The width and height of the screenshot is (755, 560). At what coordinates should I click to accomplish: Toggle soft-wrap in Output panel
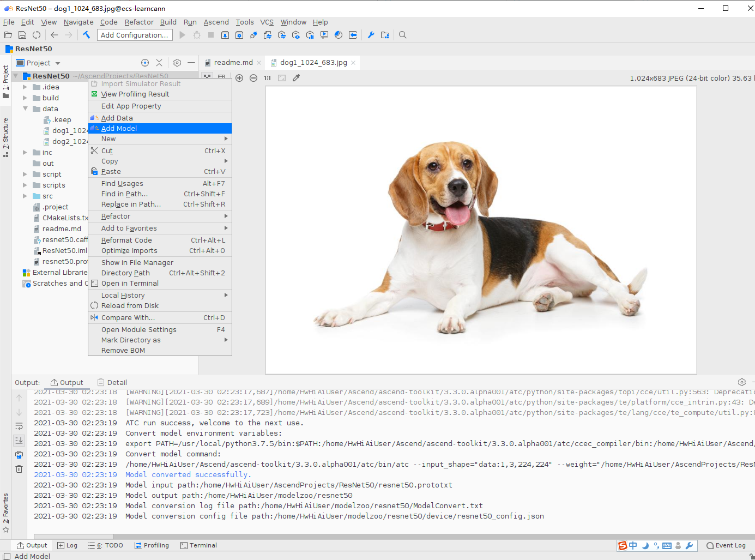19,426
